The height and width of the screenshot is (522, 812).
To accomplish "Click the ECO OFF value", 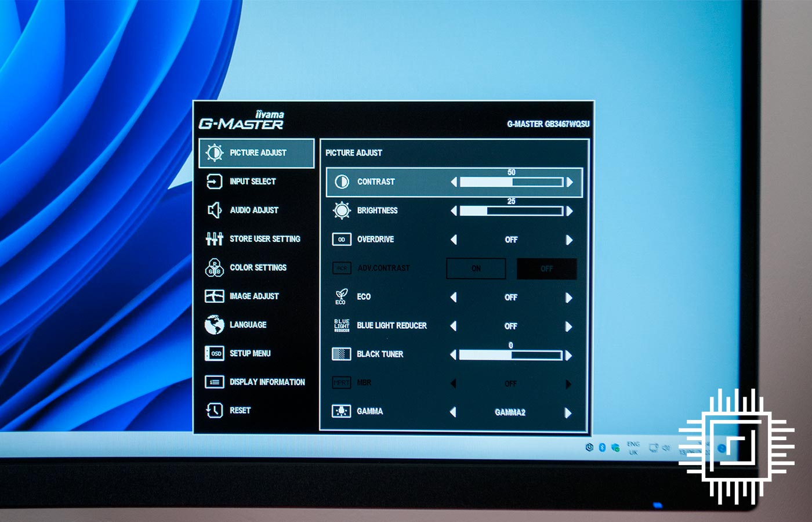I will click(x=511, y=297).
